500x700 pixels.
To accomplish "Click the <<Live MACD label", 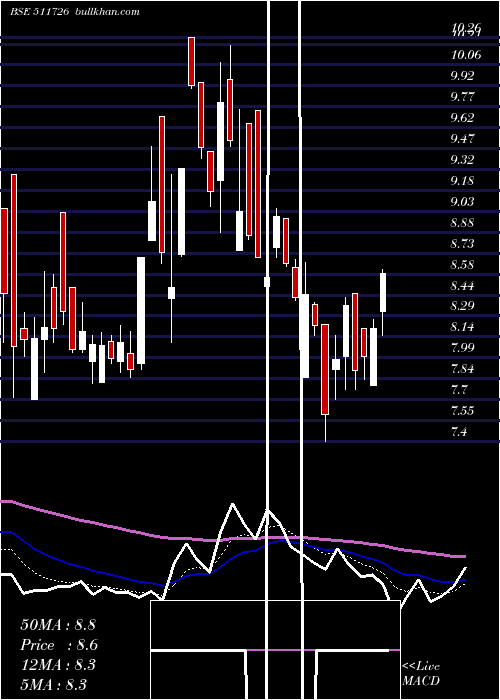I will (421, 673).
